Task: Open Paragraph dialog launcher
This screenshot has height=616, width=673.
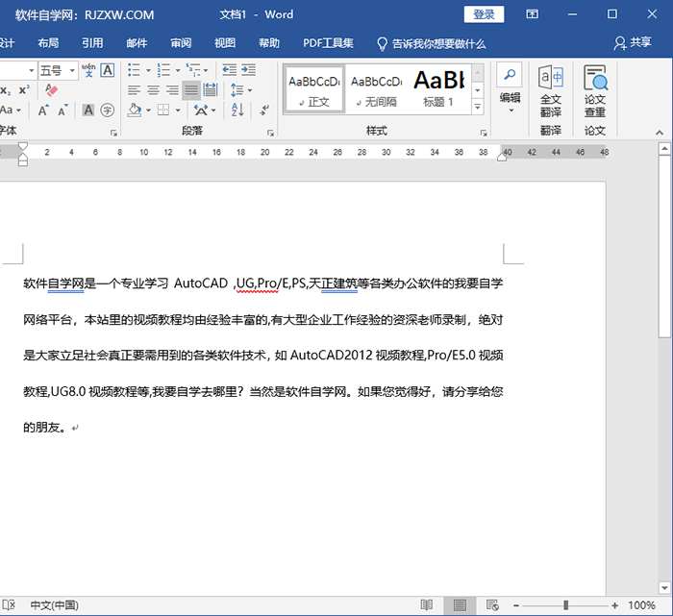Action: point(270,133)
